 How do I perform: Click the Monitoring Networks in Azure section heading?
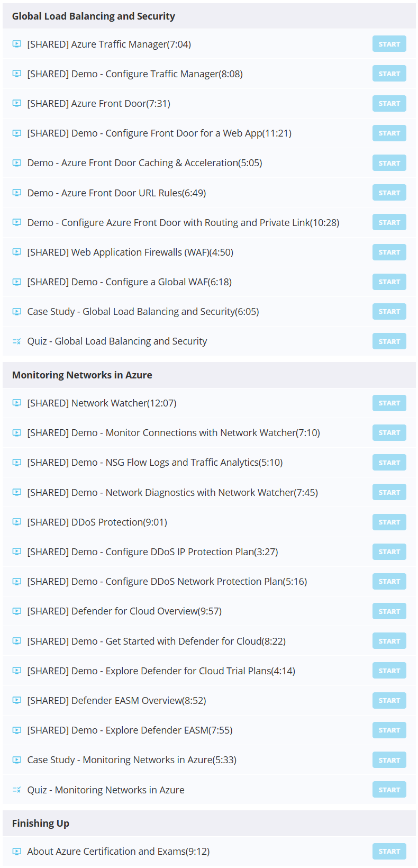point(82,375)
